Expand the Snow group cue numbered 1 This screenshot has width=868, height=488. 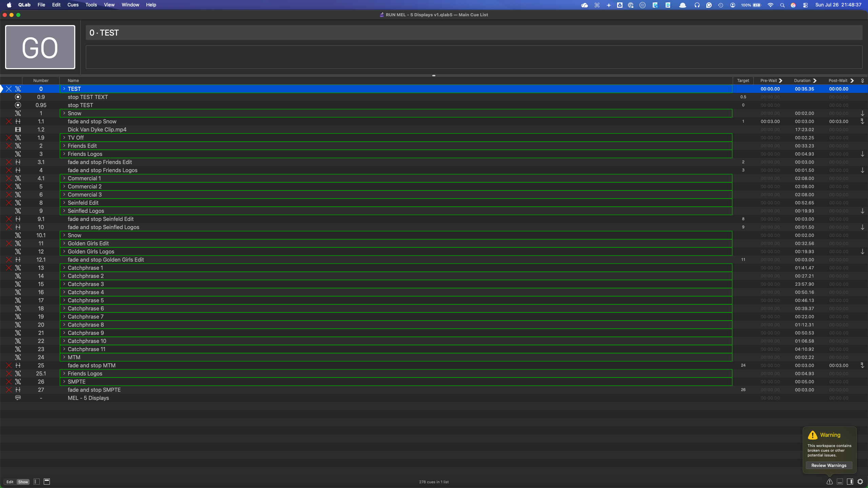click(64, 113)
